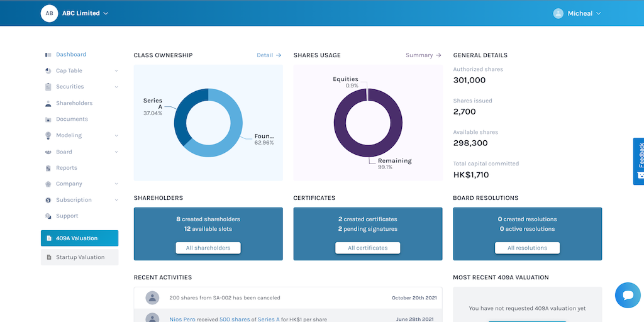Open the chat bubble widget

pos(628,295)
